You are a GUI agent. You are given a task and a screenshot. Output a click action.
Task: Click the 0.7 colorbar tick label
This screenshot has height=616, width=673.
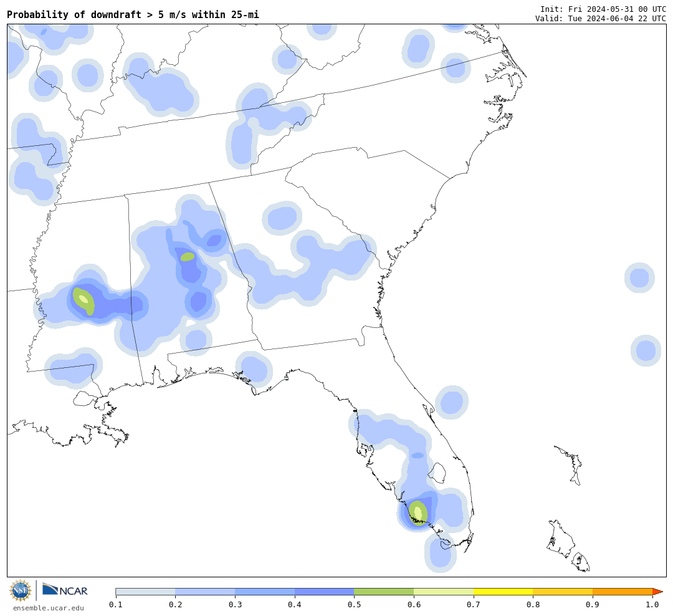click(474, 605)
